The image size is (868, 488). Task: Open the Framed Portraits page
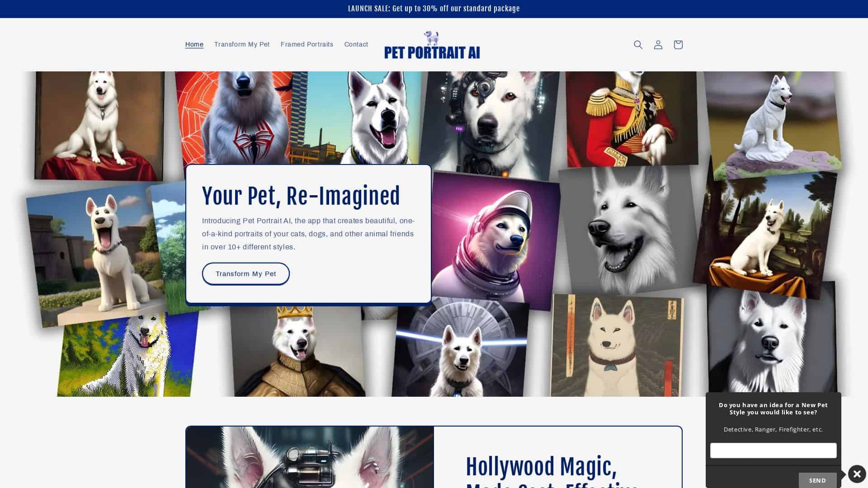click(x=307, y=44)
